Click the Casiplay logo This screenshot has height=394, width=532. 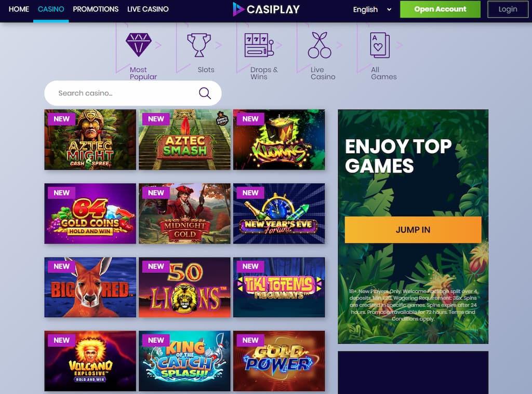pyautogui.click(x=267, y=9)
